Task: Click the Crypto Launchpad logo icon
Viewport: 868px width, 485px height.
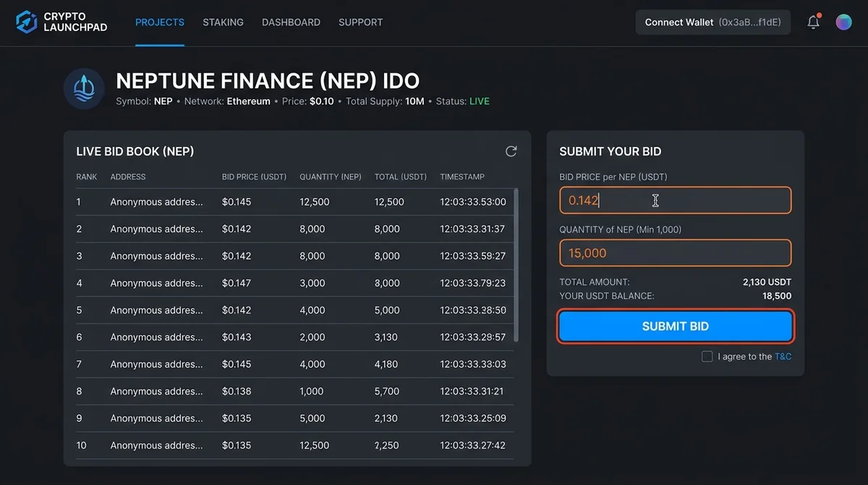Action: click(26, 22)
